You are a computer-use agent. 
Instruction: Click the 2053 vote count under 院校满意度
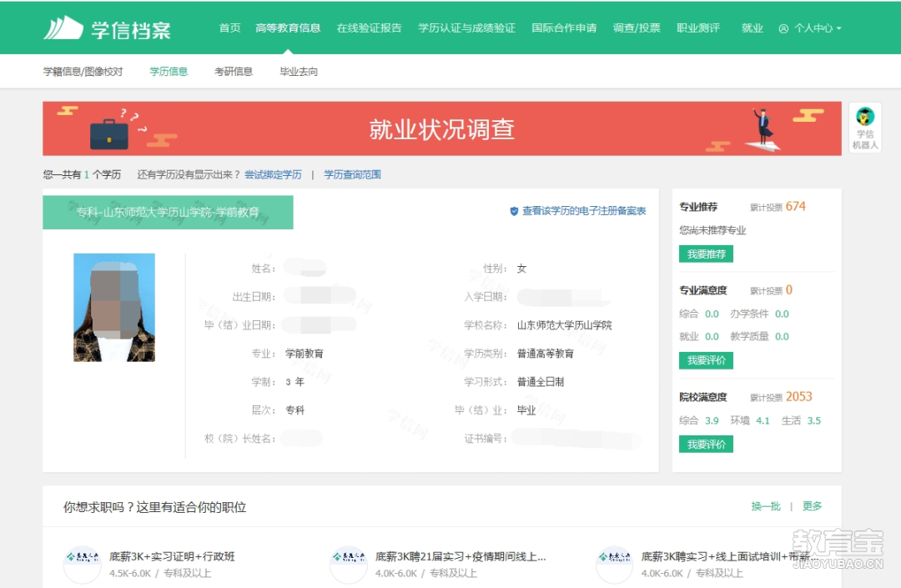pos(798,397)
